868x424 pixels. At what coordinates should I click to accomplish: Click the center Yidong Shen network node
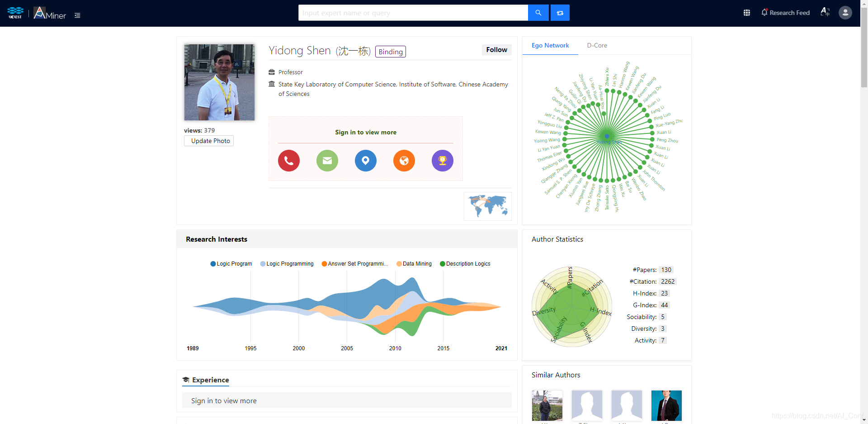pyautogui.click(x=607, y=136)
